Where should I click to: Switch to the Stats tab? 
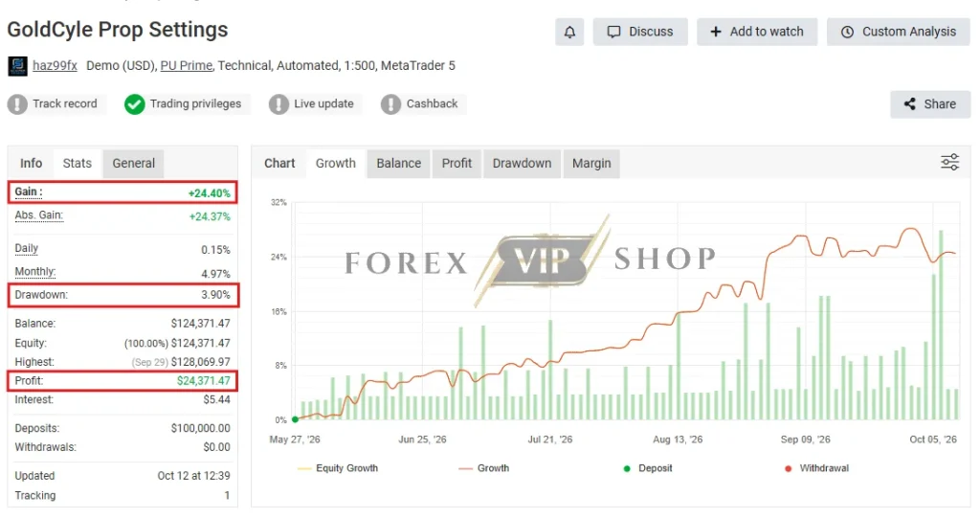pos(78,163)
